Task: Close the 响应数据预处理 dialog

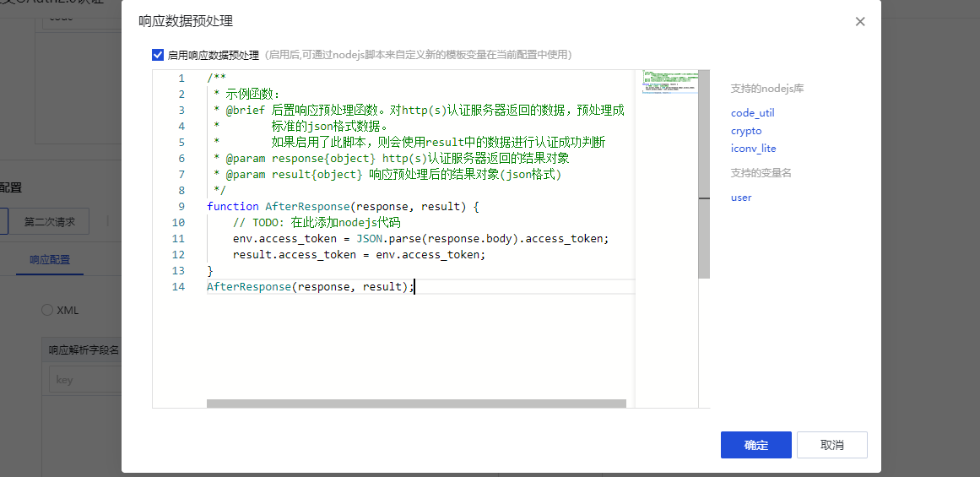Action: tap(860, 22)
